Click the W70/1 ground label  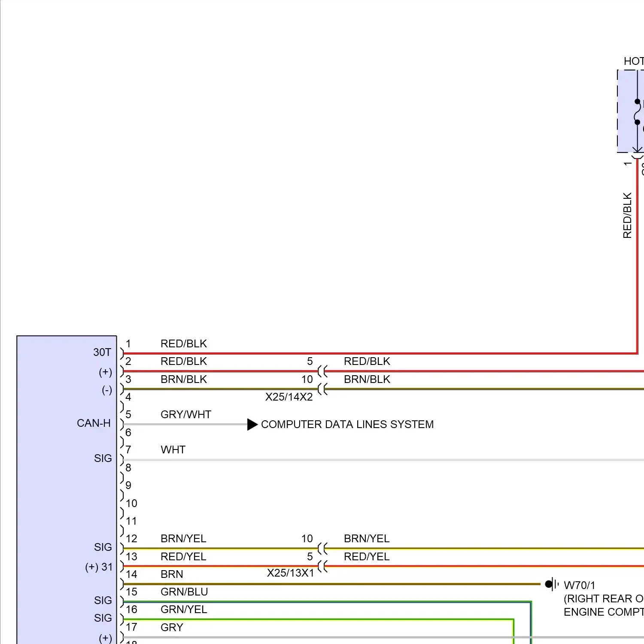pyautogui.click(x=580, y=586)
